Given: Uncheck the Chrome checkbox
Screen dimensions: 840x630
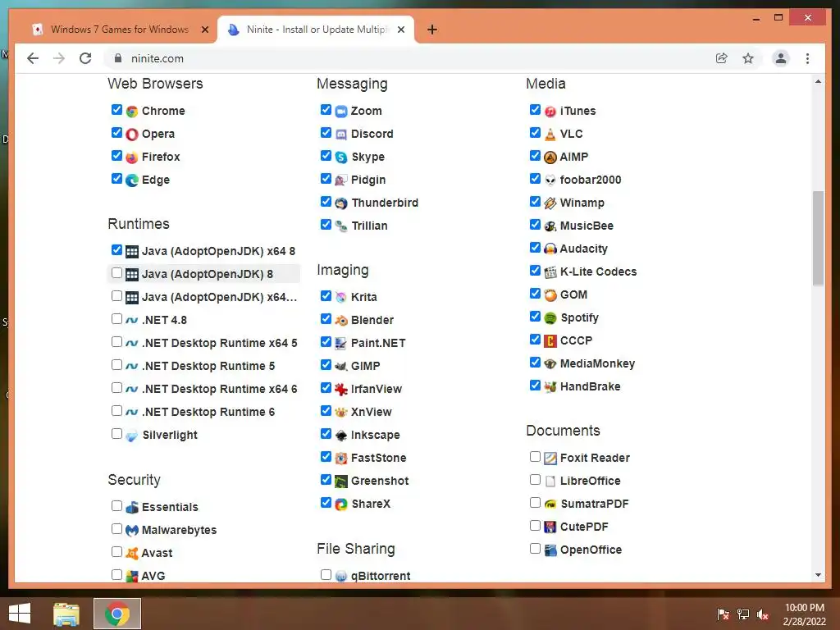Looking at the screenshot, I should (116, 110).
